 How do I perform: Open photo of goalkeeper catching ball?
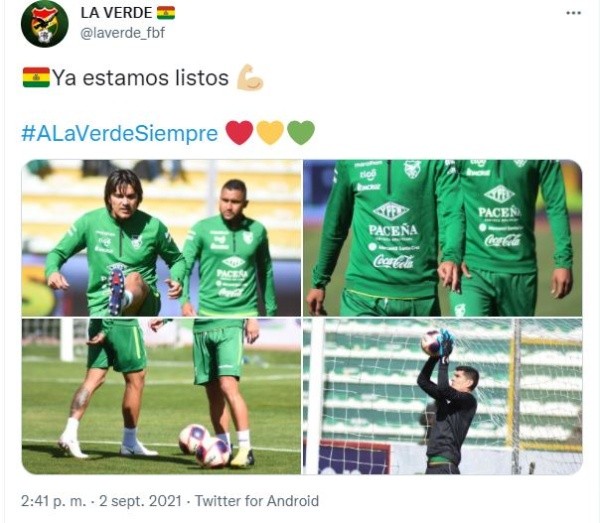(443, 396)
